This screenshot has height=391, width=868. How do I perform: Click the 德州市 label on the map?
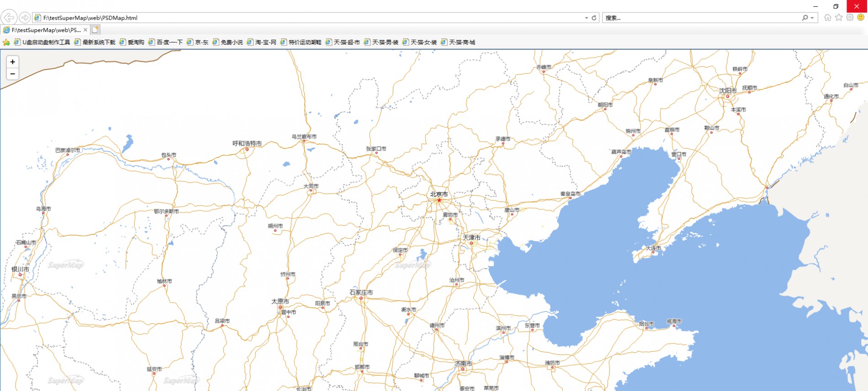[437, 326]
